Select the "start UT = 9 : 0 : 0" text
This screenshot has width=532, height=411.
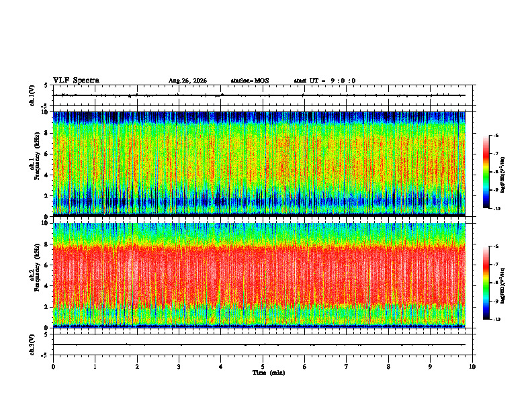coord(324,81)
